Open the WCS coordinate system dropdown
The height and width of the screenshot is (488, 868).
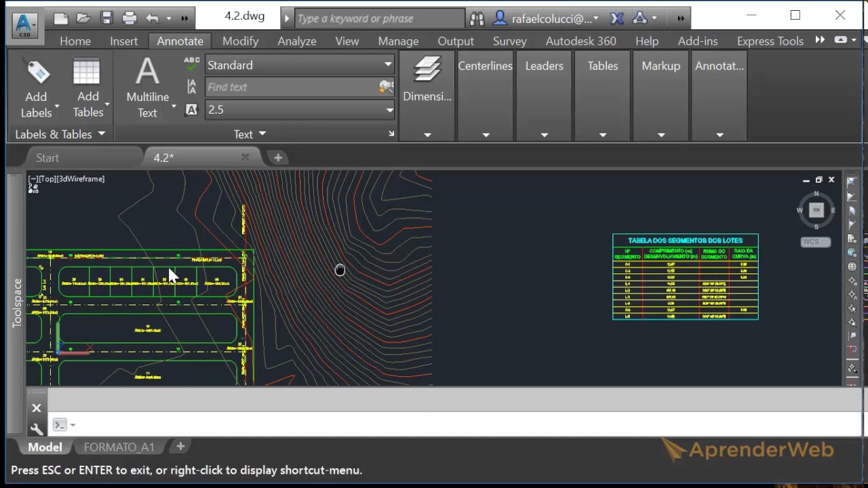click(816, 241)
